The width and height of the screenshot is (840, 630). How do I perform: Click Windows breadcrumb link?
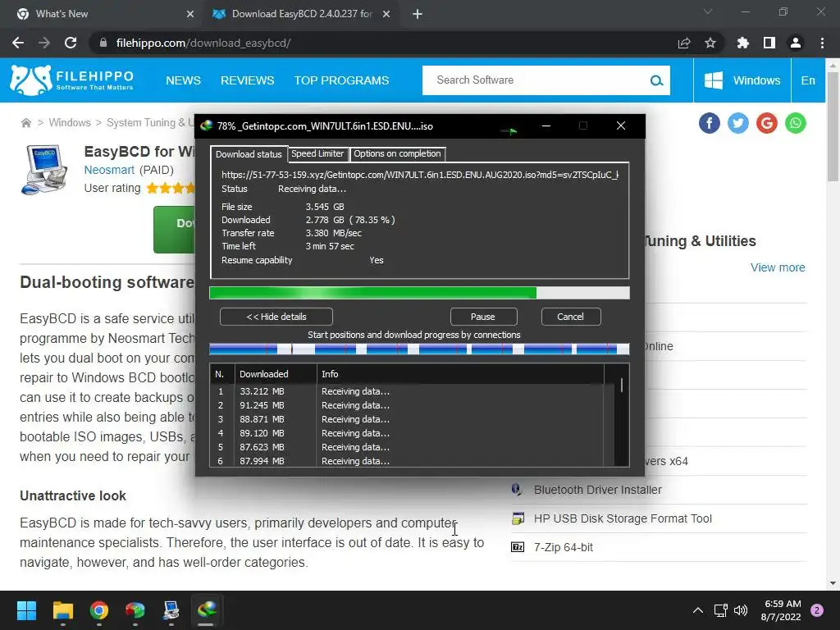[70, 123]
